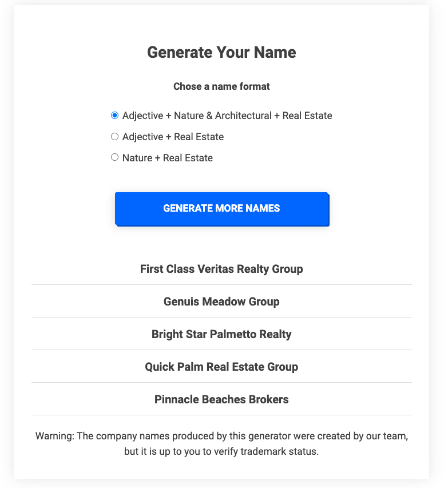Click the "Nature + Real Estate" label text
448x488 pixels.
168,158
